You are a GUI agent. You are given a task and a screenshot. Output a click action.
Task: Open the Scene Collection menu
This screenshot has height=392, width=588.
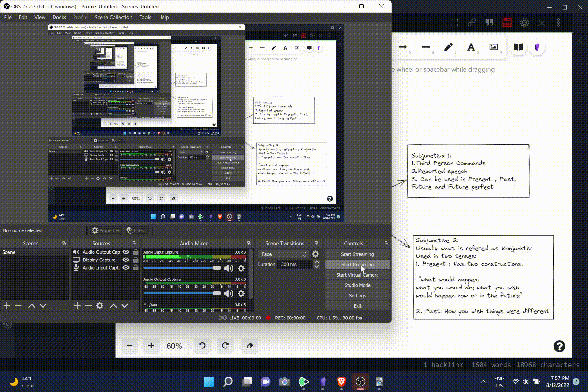[x=113, y=17]
